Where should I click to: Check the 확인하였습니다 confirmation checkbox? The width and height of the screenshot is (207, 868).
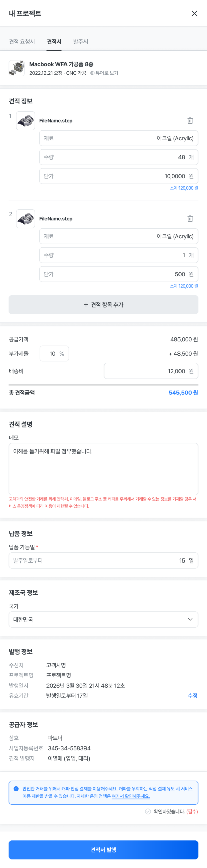(x=147, y=811)
